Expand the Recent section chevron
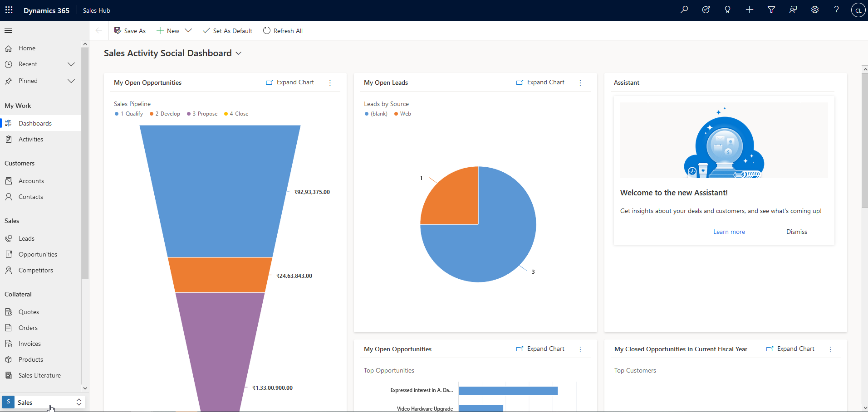The image size is (868, 412). 71,64
